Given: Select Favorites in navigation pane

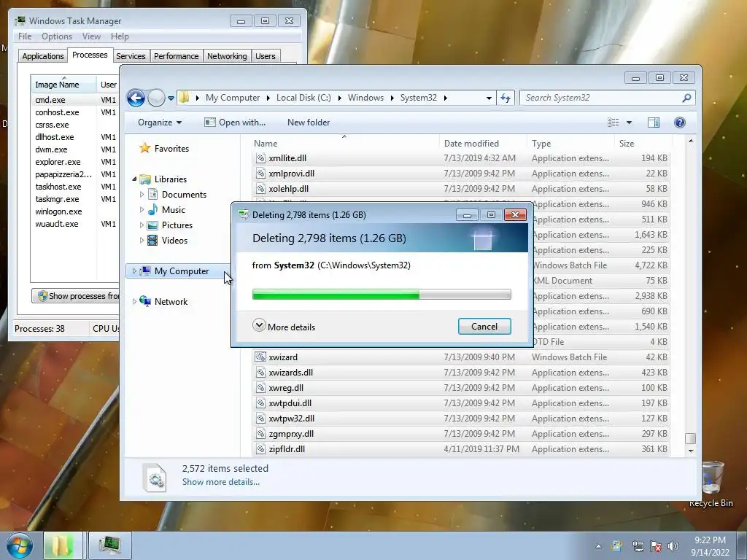Looking at the screenshot, I should (171, 149).
